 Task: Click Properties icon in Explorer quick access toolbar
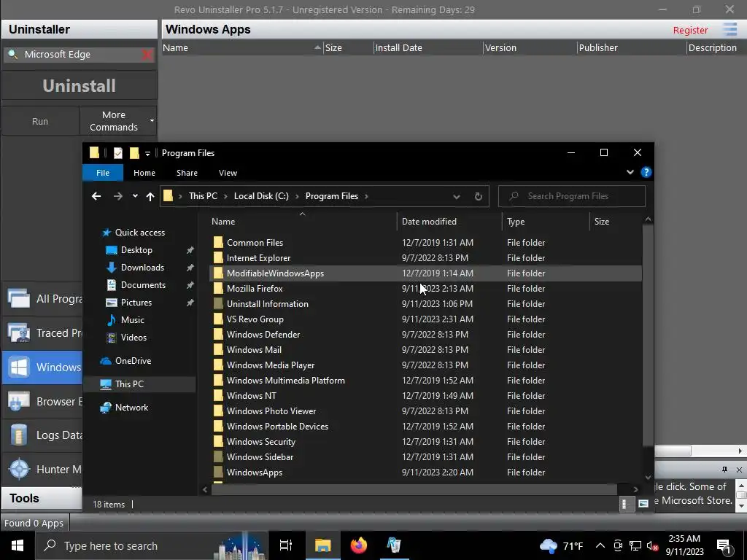click(x=117, y=153)
